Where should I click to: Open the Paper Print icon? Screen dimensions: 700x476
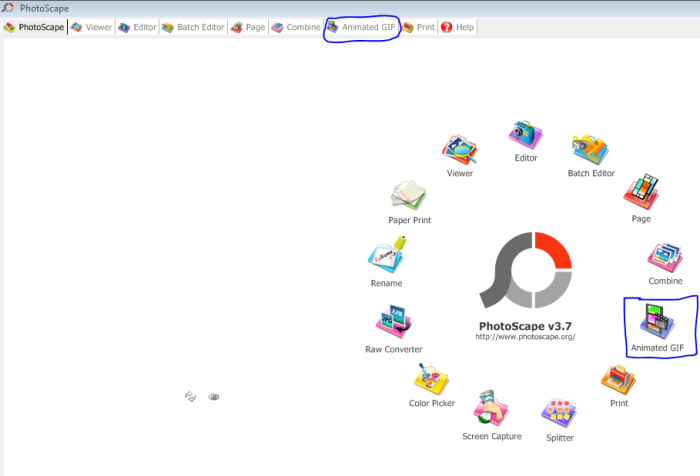click(409, 196)
